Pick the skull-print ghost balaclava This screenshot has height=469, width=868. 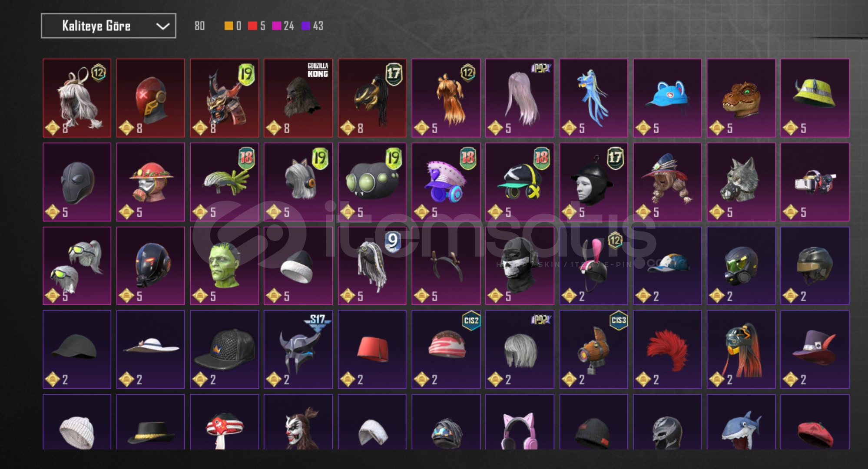pyautogui.click(x=520, y=266)
